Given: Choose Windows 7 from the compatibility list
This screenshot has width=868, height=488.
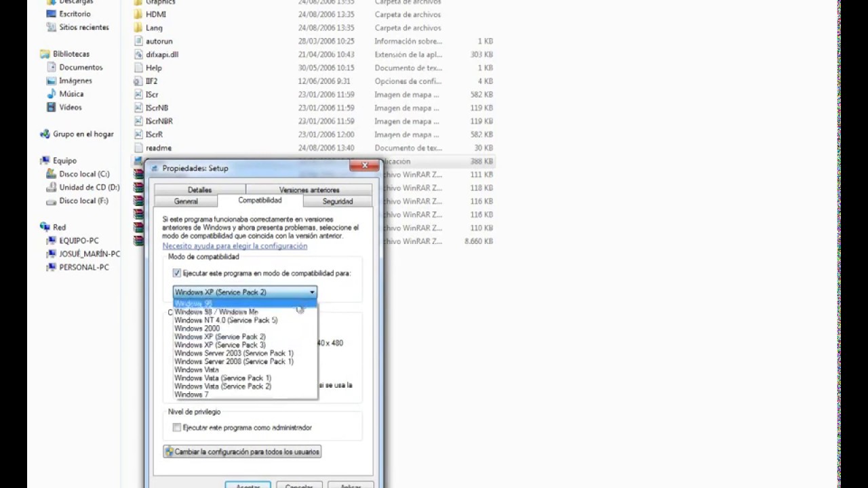Looking at the screenshot, I should click(245, 394).
